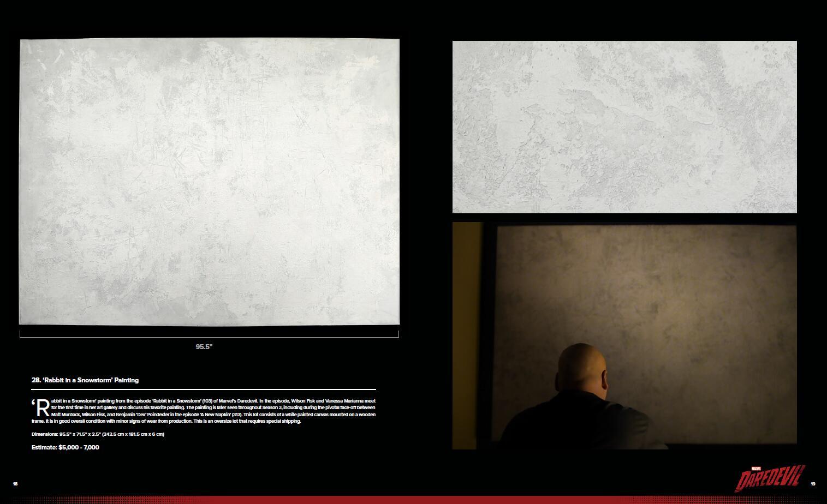Click page number 18
The image size is (827, 504).
(15, 484)
